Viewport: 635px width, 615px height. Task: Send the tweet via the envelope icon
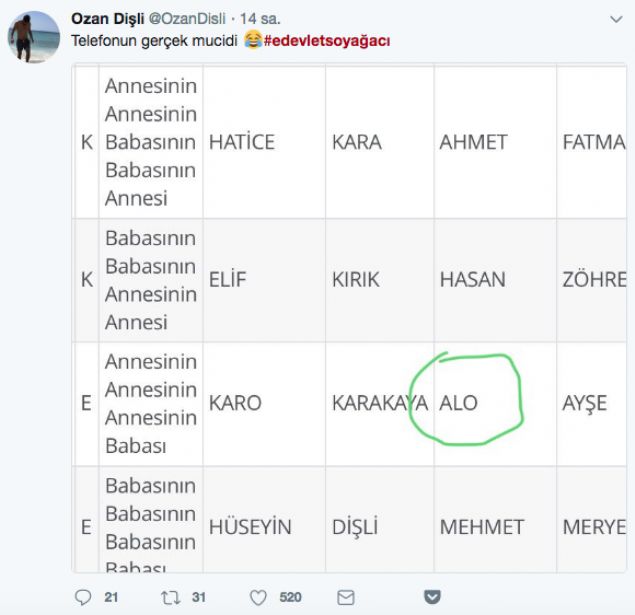coord(346,597)
